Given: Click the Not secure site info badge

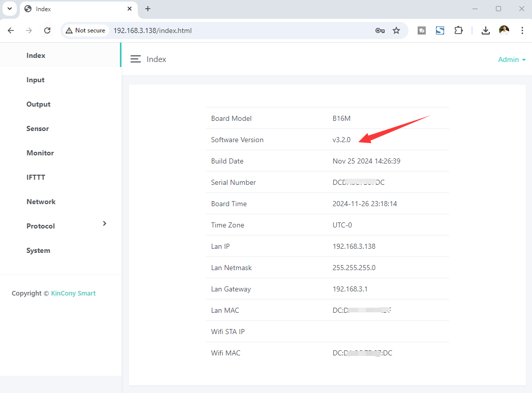Looking at the screenshot, I should [85, 30].
